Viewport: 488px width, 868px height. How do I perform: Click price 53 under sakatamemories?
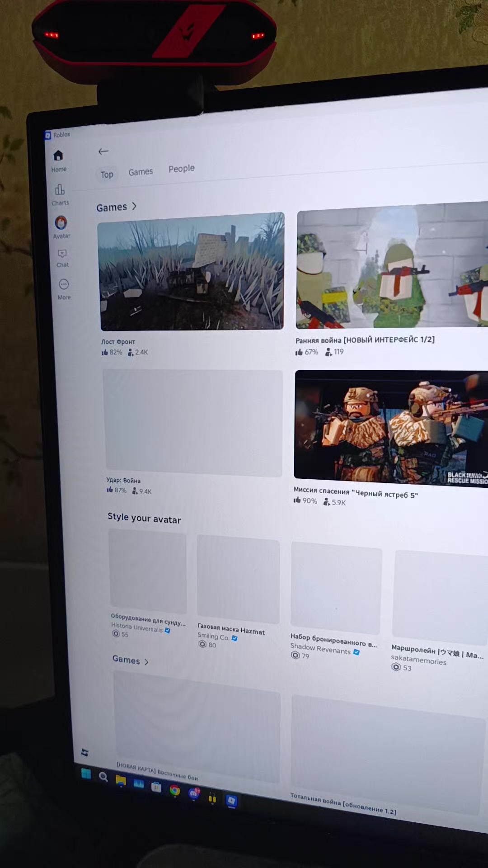(402, 668)
